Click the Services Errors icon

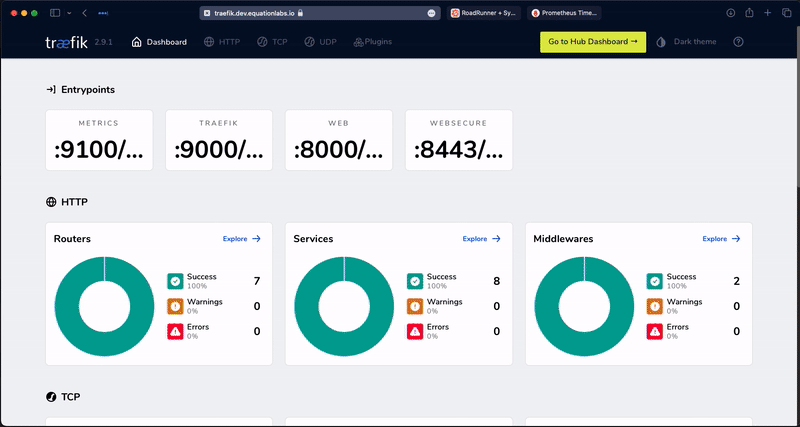[x=415, y=332]
